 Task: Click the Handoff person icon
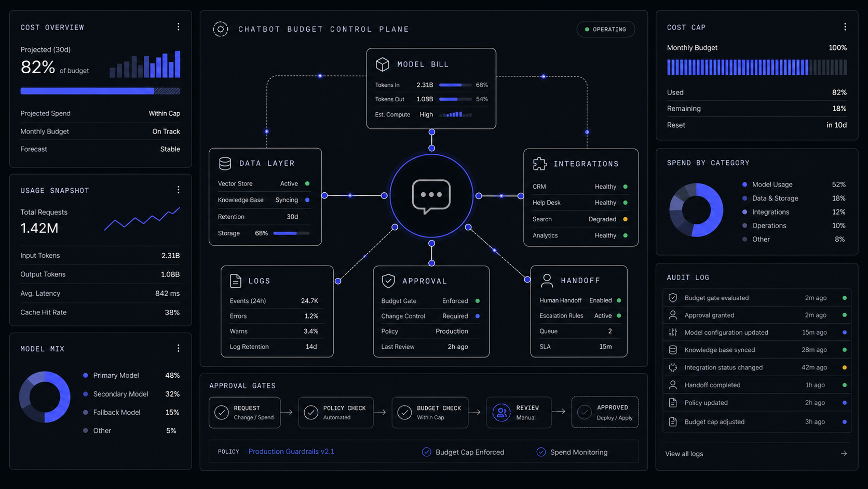547,281
